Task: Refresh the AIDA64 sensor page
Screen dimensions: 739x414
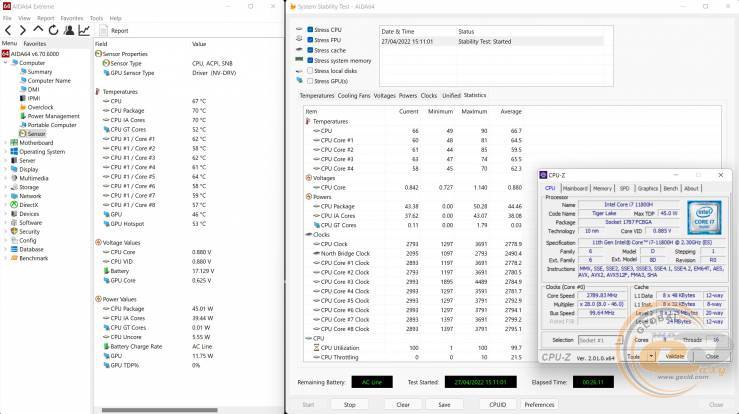Action: pos(53,31)
